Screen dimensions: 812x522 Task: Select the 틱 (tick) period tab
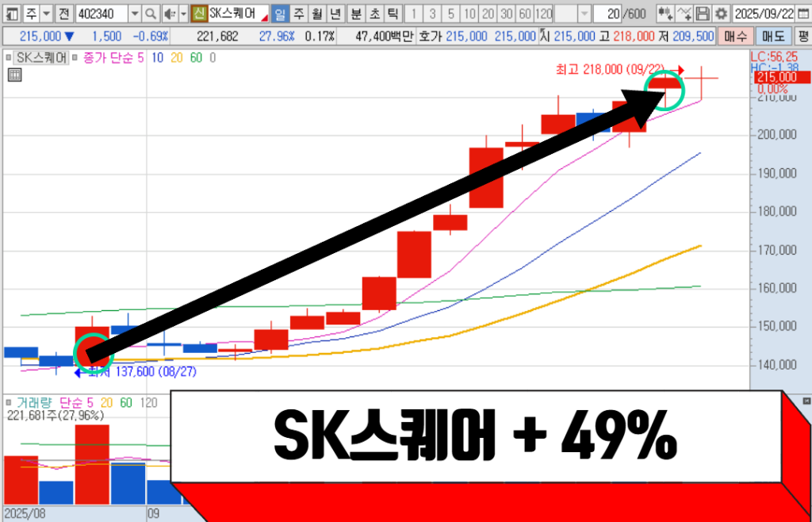point(392,14)
